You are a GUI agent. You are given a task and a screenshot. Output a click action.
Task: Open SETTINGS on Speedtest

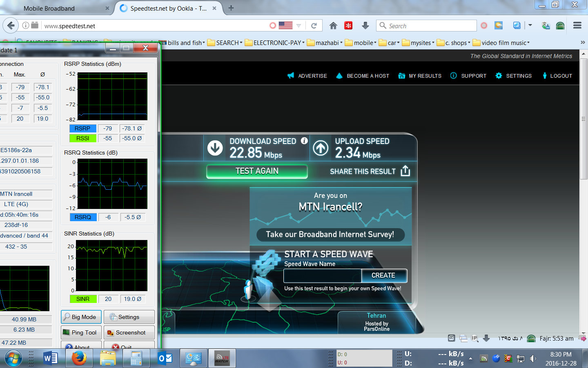point(513,76)
